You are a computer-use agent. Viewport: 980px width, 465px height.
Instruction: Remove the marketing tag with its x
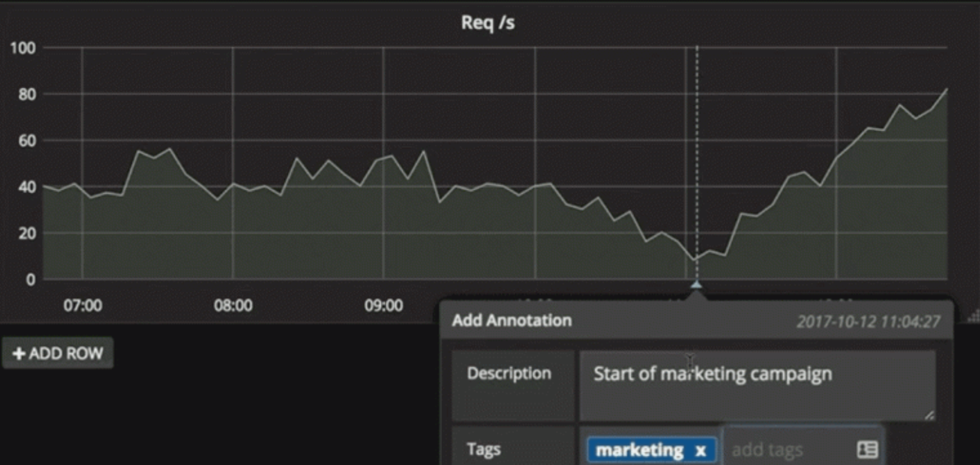click(x=700, y=450)
